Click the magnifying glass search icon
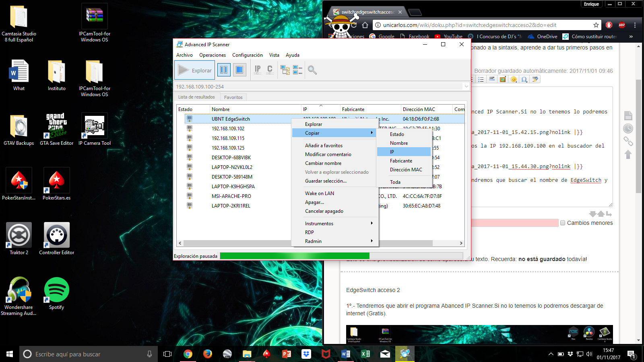Viewport: 644px width, 362px height. (x=312, y=70)
